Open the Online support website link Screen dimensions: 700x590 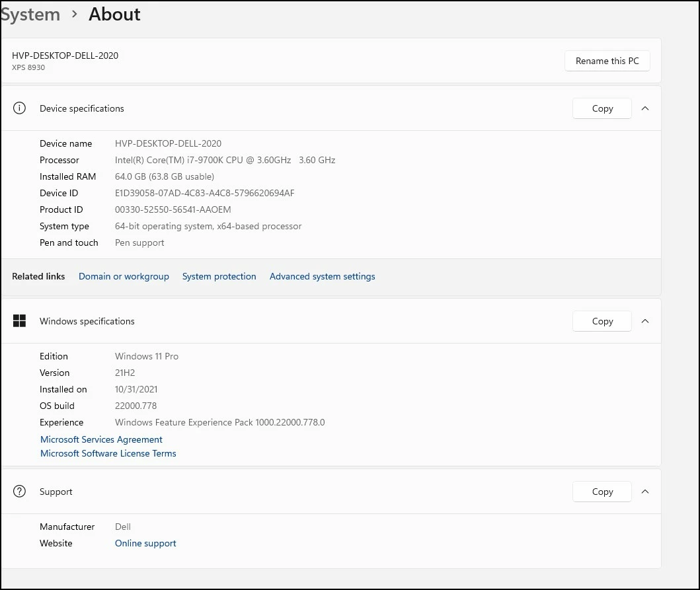(x=145, y=543)
